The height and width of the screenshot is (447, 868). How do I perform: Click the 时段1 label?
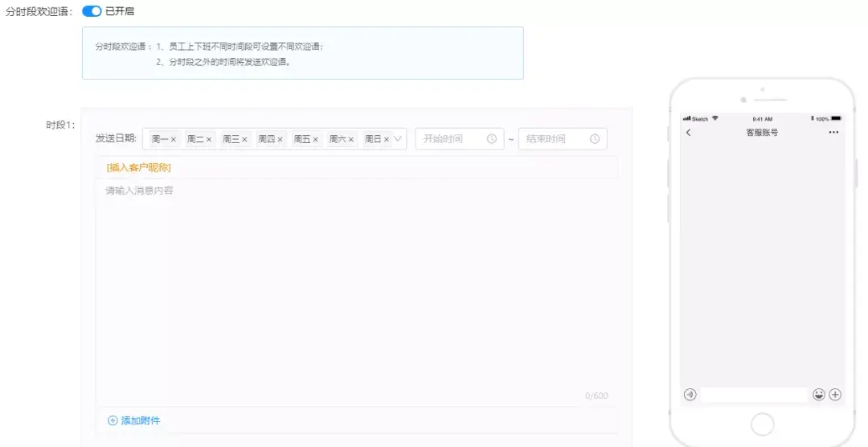[60, 125]
